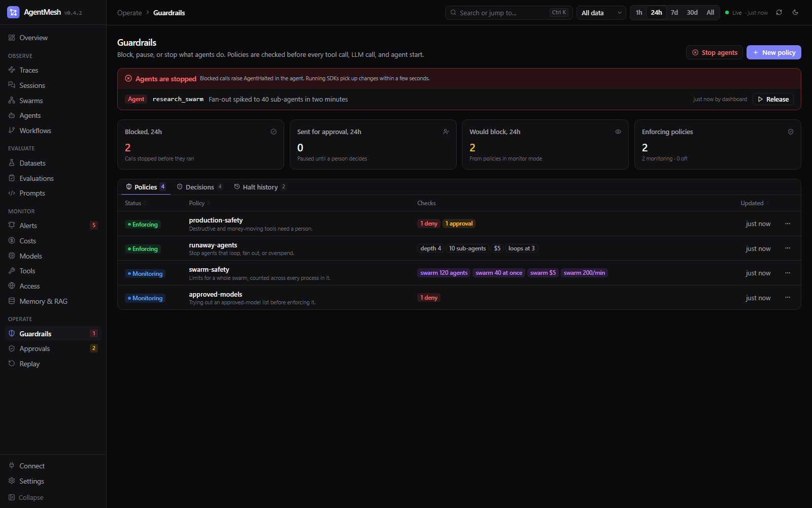
Task: Select the All time range
Action: coord(710,13)
